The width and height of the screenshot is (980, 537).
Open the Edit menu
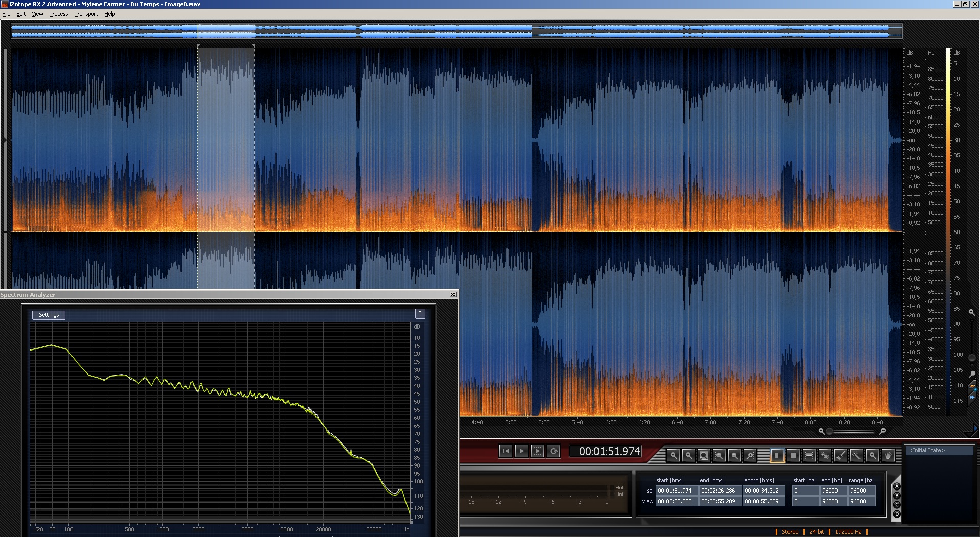(x=21, y=14)
